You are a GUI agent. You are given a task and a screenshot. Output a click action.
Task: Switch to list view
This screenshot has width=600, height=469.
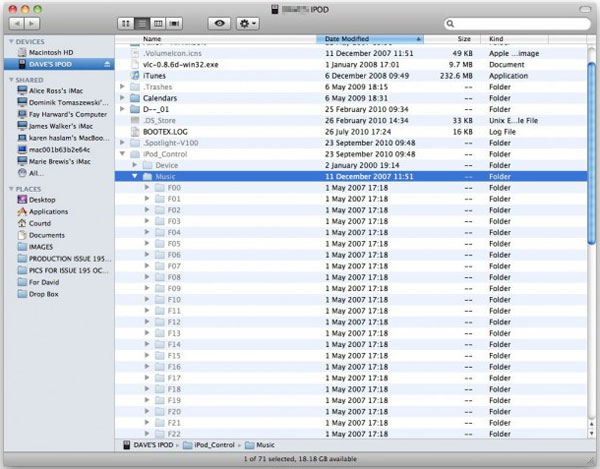click(142, 24)
